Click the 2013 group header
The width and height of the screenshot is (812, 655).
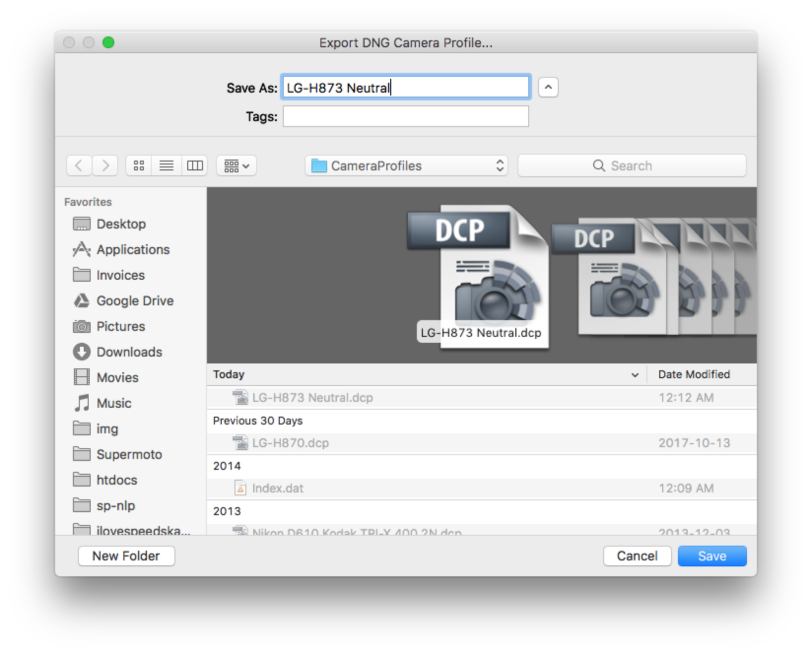pos(227,511)
